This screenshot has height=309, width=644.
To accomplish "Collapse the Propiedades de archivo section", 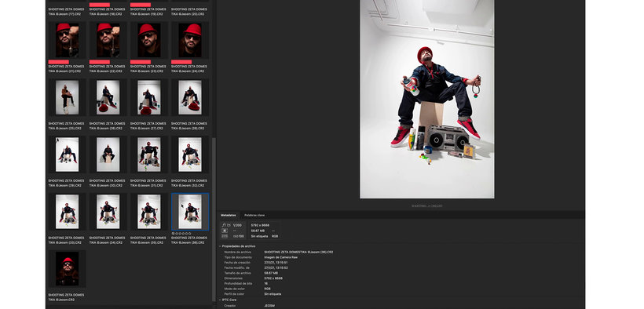I will click(x=220, y=246).
